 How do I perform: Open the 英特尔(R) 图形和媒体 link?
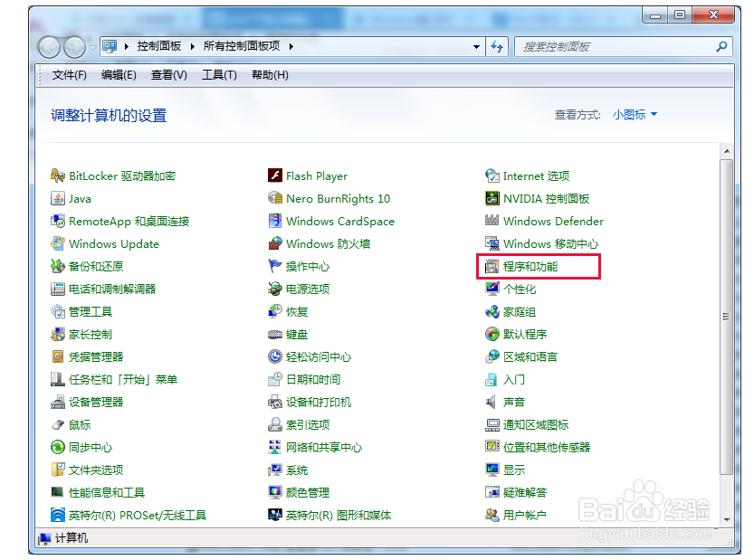point(339,515)
